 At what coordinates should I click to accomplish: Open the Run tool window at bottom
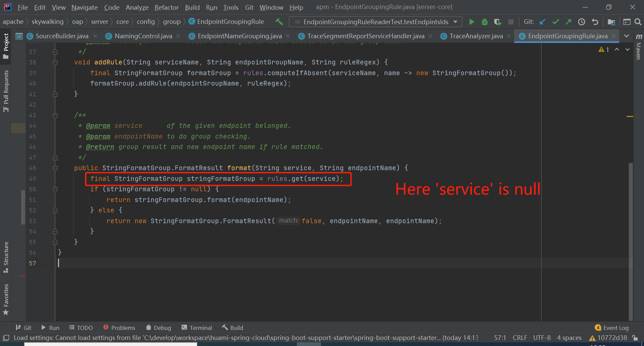(50, 328)
